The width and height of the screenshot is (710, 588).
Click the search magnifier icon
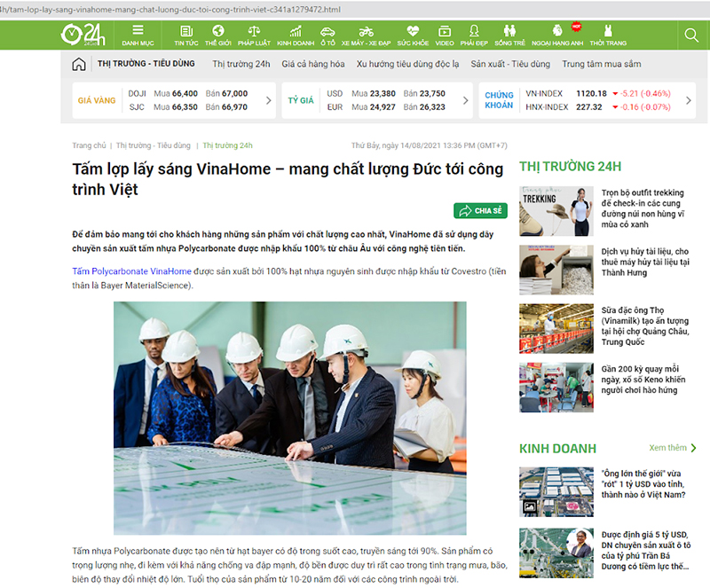pos(691,35)
